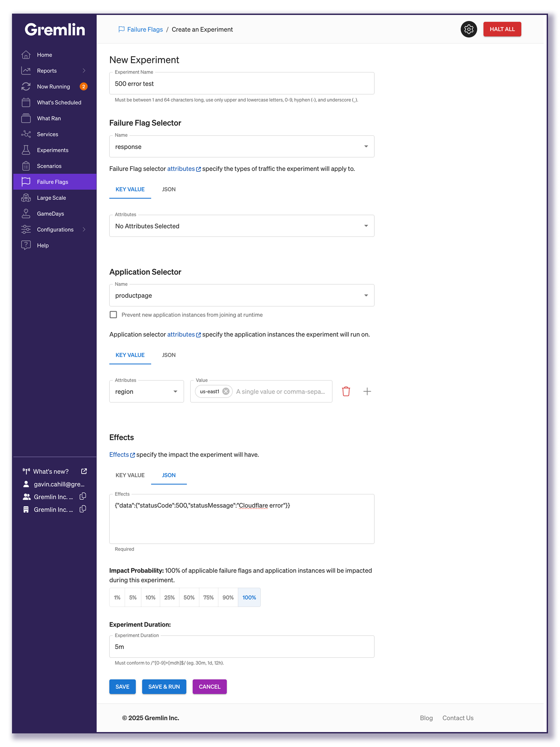This screenshot has width=560, height=747.
Task: Go to GameDays in the sidebar
Action: [x=50, y=213]
